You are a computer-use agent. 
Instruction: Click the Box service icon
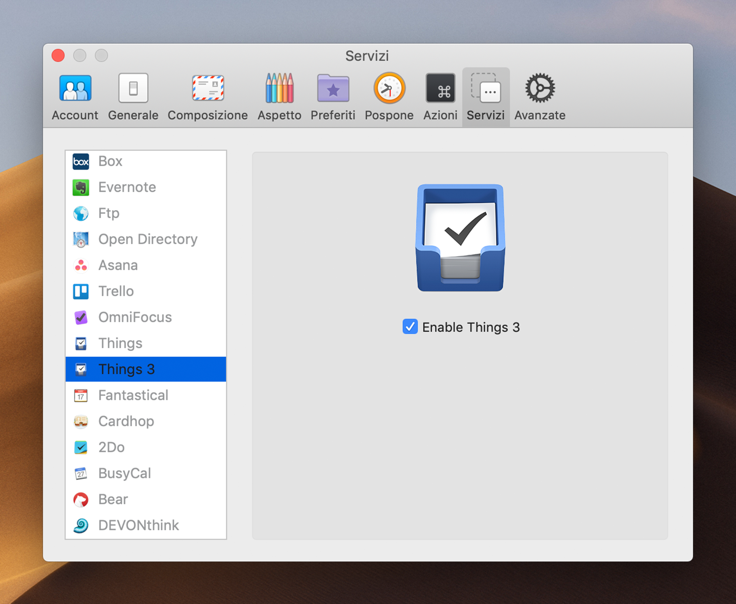(81, 161)
